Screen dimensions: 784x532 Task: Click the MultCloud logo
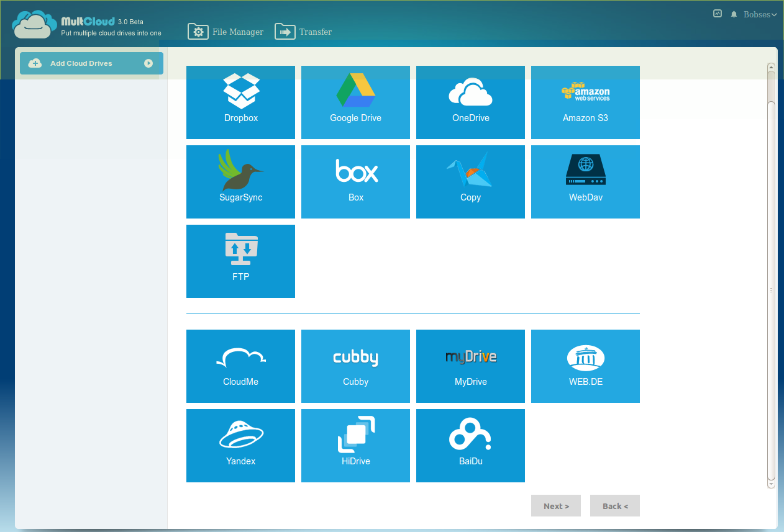[86, 25]
